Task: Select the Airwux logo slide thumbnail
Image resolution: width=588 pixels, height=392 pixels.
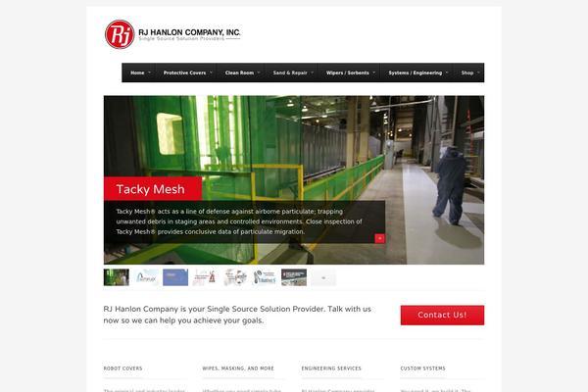Action: click(146, 277)
